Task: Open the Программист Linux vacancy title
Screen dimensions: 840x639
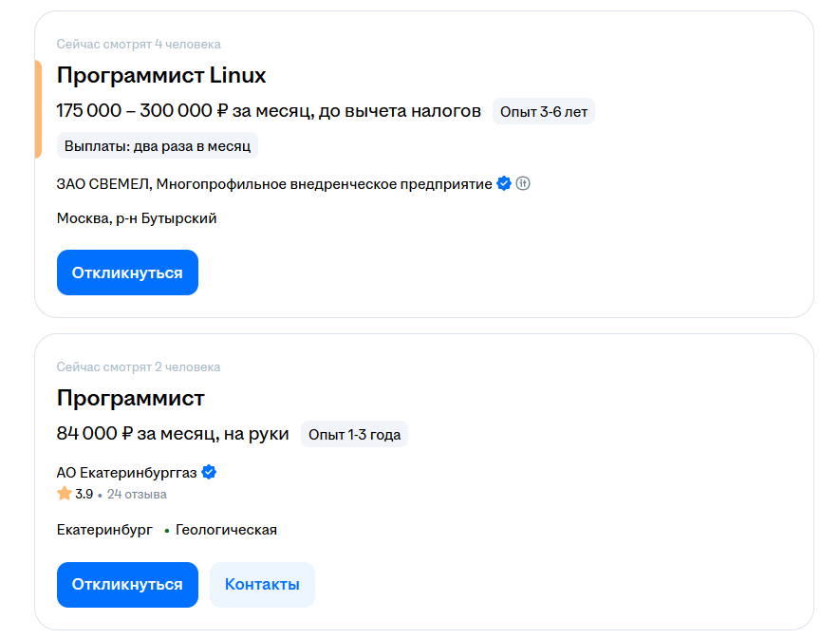Action: (160, 75)
